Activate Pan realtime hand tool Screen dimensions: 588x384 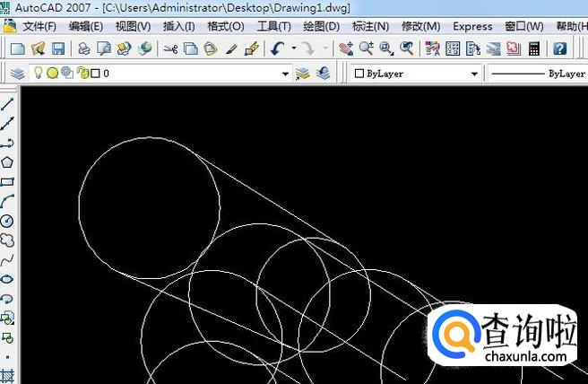pos(346,48)
